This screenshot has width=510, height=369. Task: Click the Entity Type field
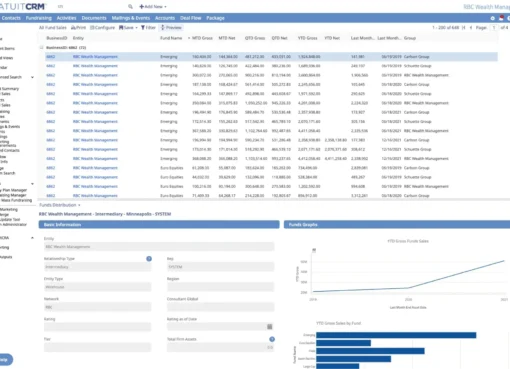click(97, 287)
